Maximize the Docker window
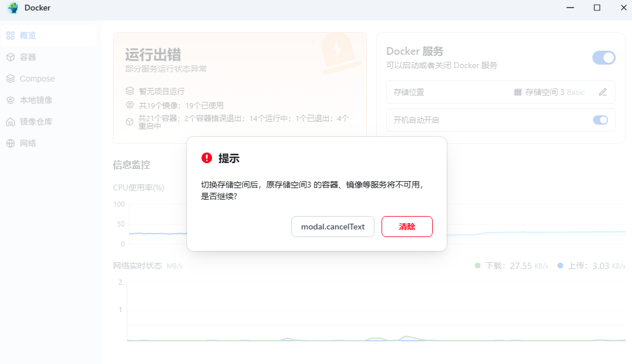 (597, 8)
